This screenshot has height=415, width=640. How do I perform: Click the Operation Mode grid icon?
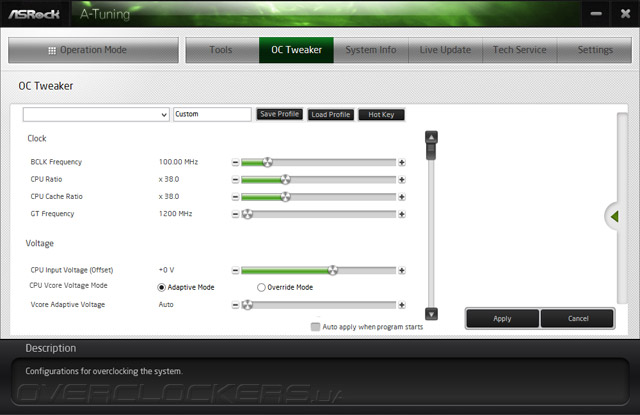[52, 50]
